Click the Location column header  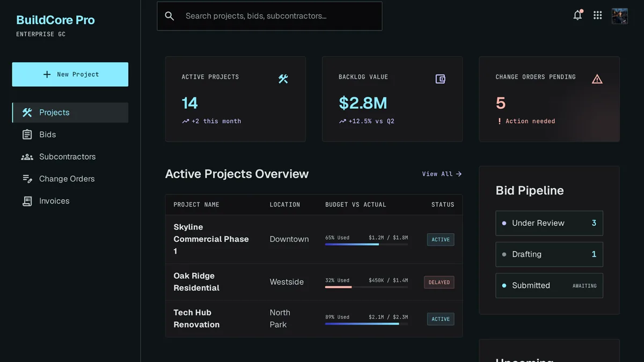[x=285, y=205]
